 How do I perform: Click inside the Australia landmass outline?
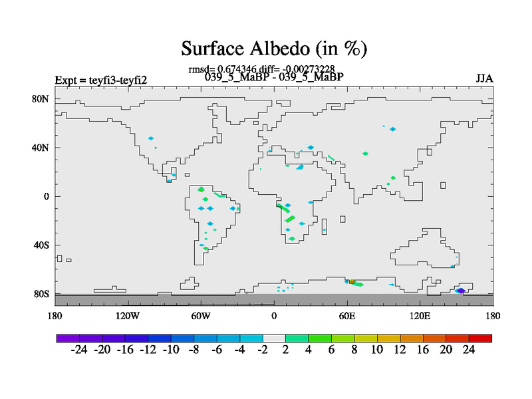click(420, 251)
